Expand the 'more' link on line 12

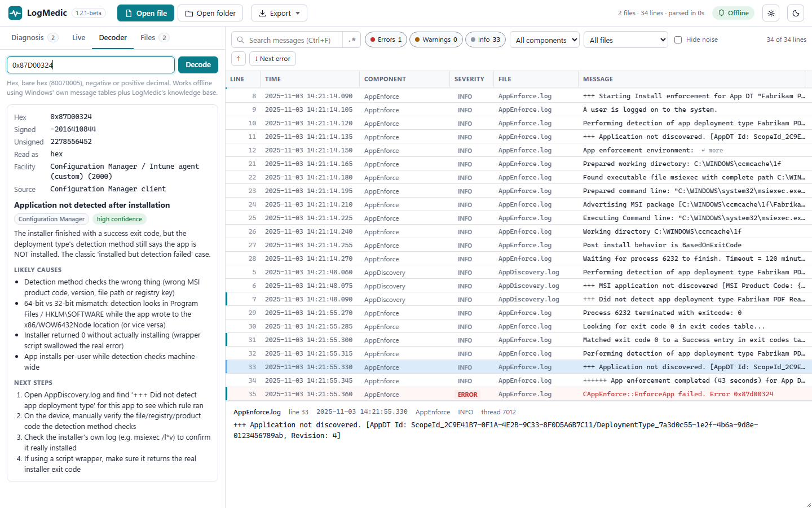(712, 151)
